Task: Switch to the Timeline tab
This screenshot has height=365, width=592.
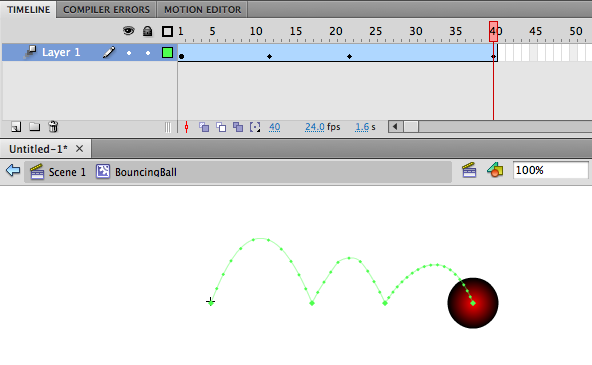Action: (x=28, y=9)
